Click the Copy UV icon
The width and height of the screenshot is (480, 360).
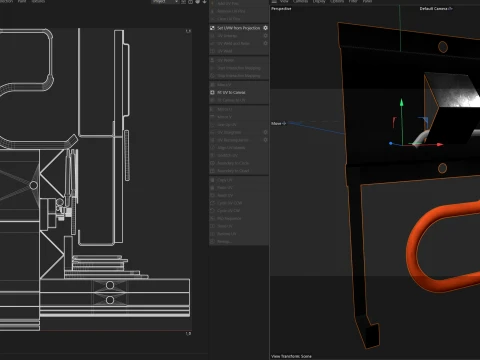tap(212, 180)
